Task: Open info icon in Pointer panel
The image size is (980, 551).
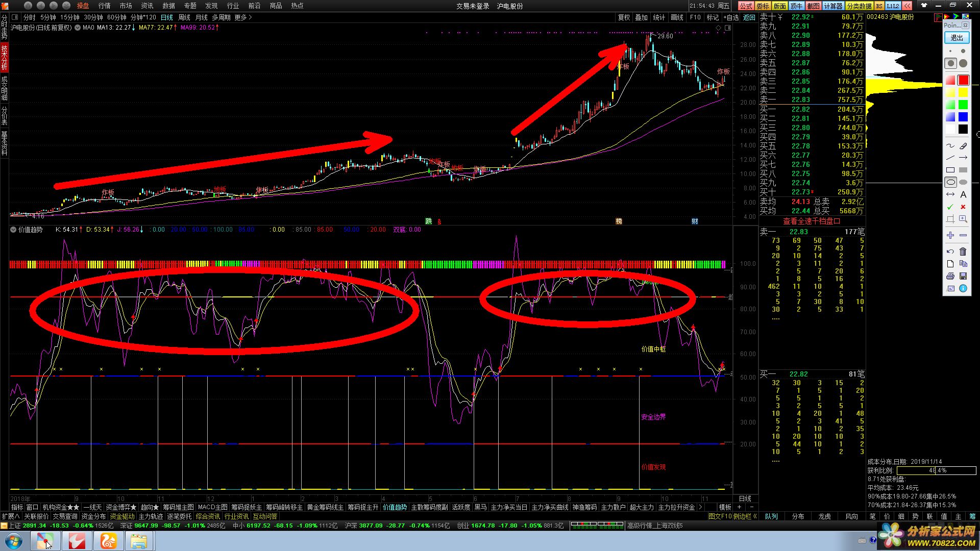Action: 963,288
